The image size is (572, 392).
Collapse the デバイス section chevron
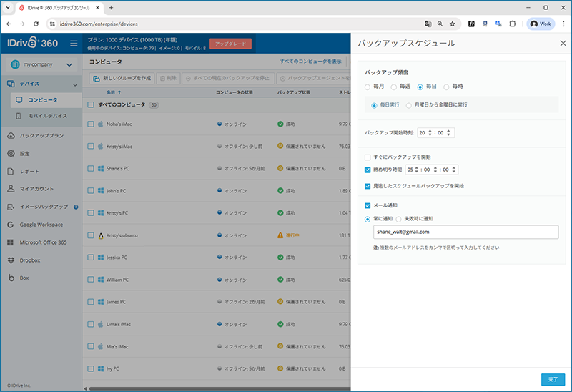click(x=77, y=84)
